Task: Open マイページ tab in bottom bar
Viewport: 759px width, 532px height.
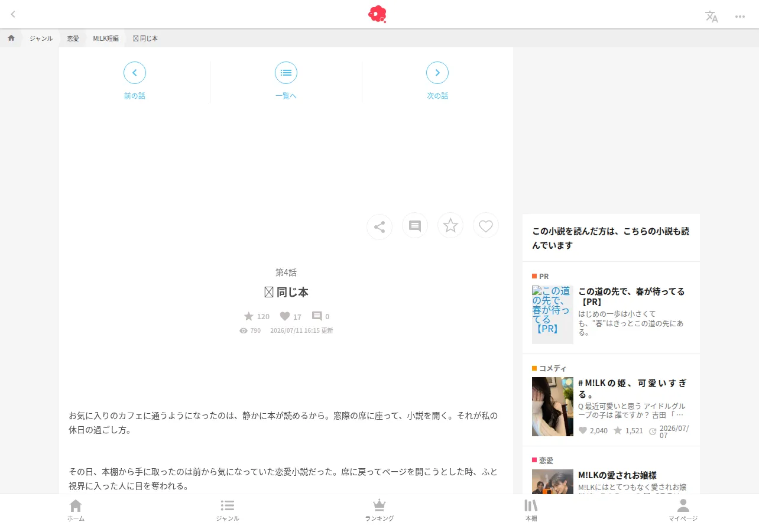Action: (683, 510)
